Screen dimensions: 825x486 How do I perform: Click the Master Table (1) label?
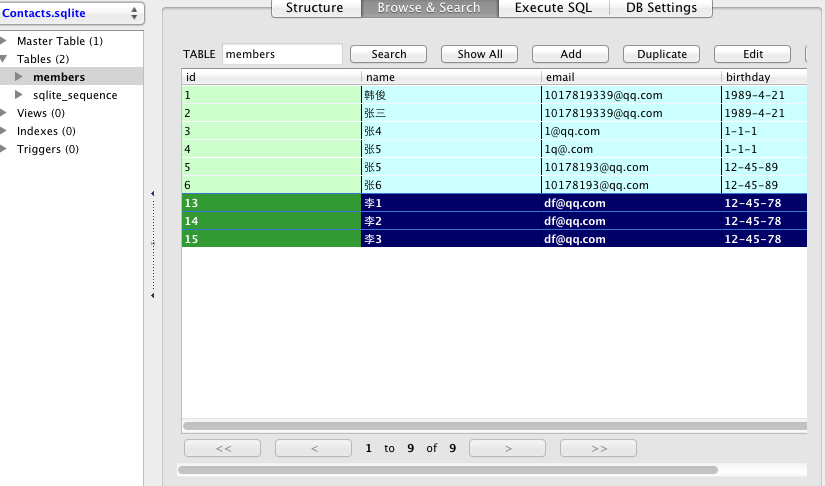(60, 41)
